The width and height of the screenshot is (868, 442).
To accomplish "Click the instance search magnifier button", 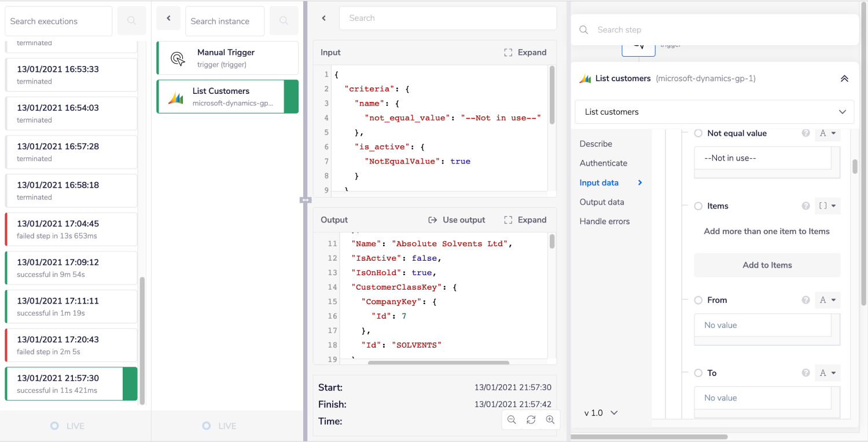I will (x=284, y=21).
